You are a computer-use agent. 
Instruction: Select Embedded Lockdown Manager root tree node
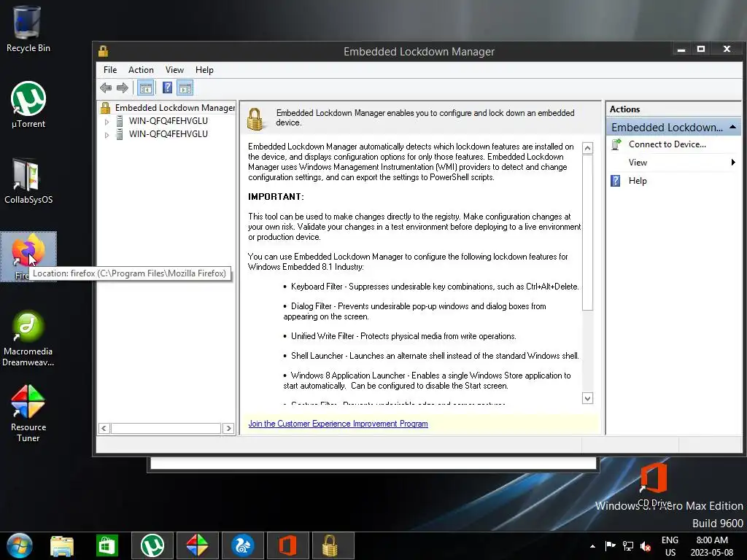[175, 108]
